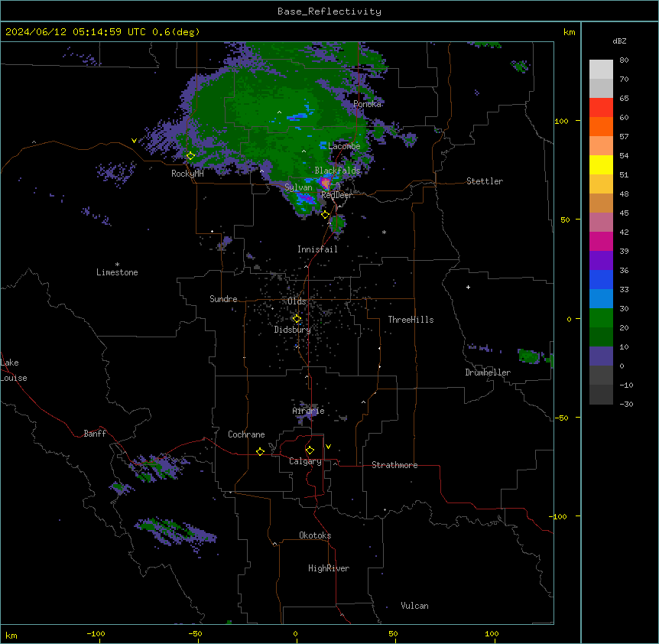
Task: Click the Vulcan city label
Action: [414, 606]
